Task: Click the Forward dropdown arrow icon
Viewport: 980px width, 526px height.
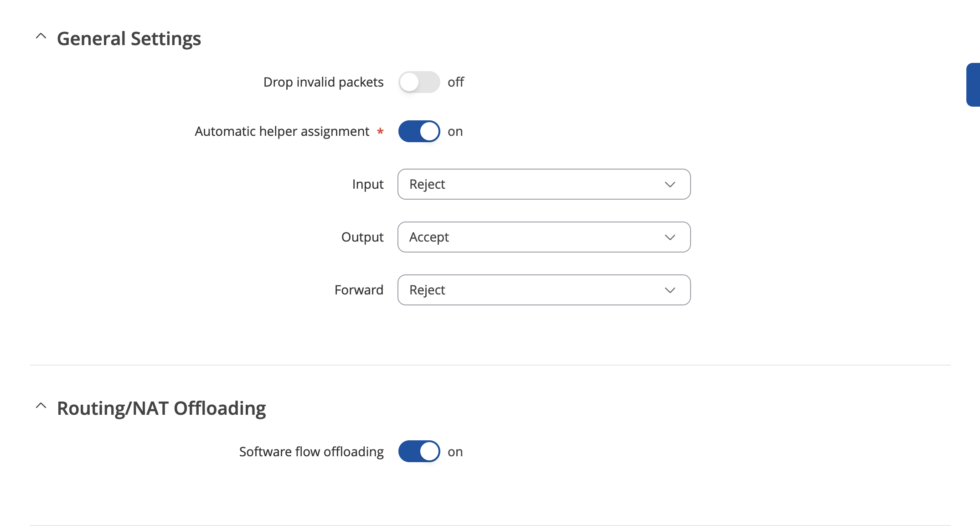Action: pos(670,290)
